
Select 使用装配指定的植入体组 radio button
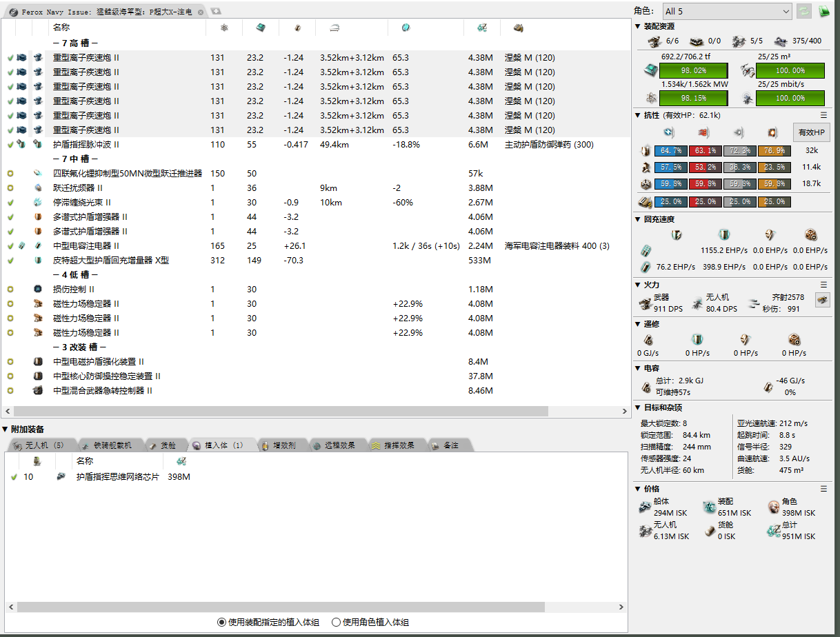(x=221, y=622)
